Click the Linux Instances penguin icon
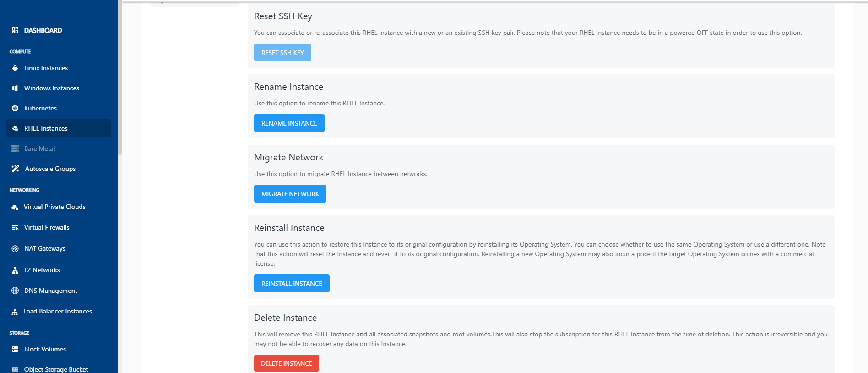868x373 pixels. 15,68
